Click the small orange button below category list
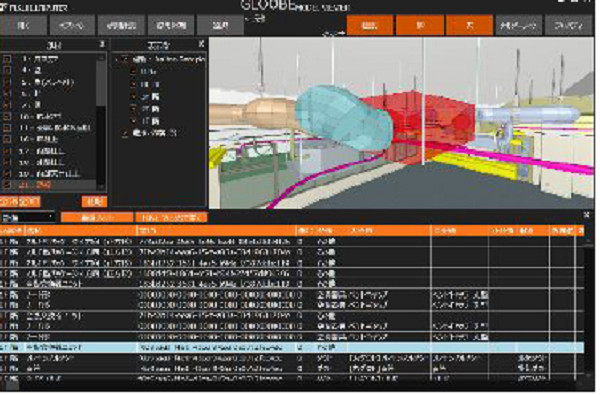 point(94,202)
